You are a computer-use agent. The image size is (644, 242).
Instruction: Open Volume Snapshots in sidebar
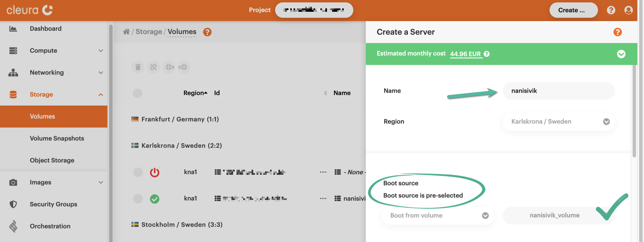coord(57,138)
